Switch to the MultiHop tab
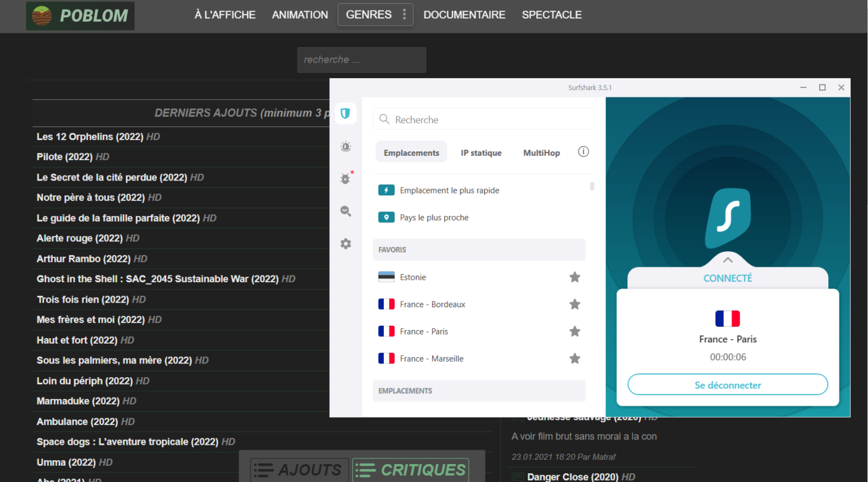 (x=541, y=153)
